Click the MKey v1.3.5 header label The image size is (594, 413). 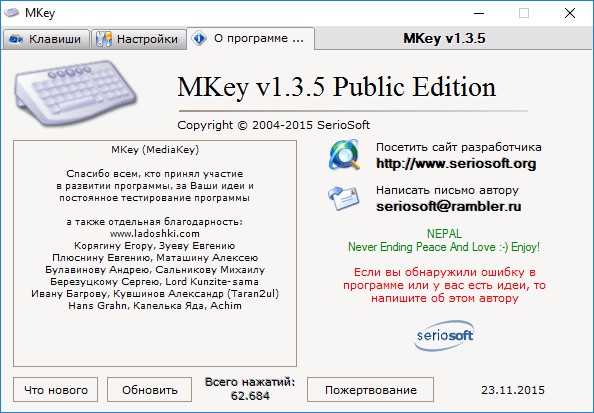444,38
